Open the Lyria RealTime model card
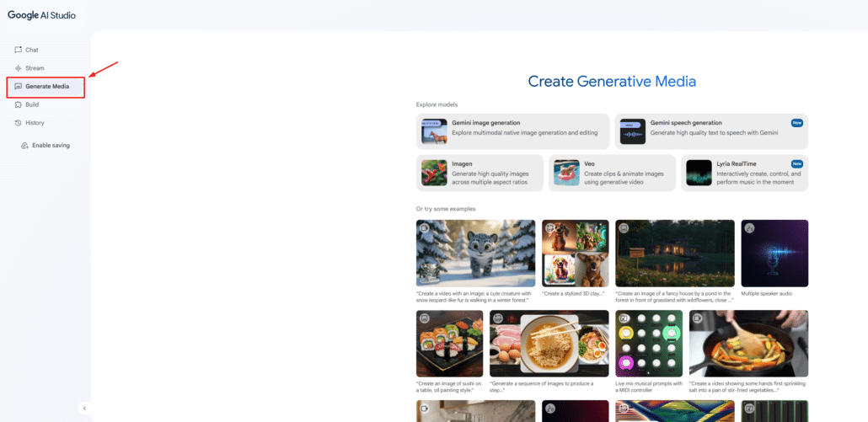Screen dimensions: 868x422 tap(744, 173)
